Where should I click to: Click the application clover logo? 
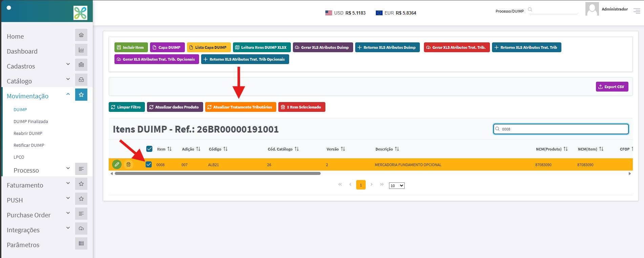(80, 13)
